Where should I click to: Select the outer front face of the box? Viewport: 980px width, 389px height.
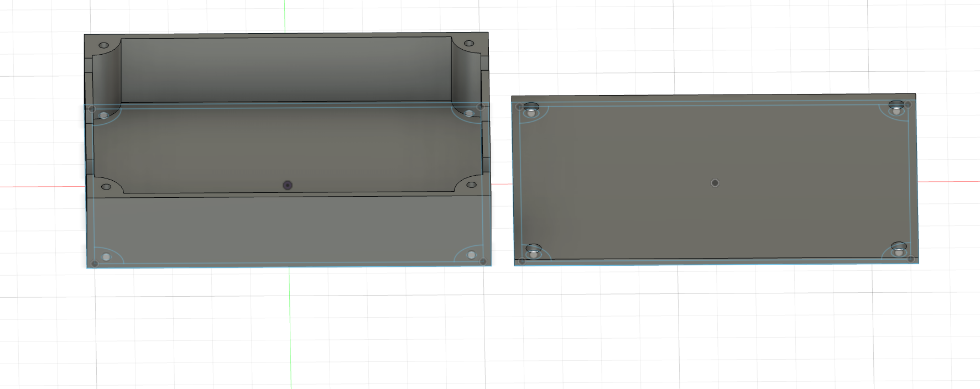[x=289, y=231]
